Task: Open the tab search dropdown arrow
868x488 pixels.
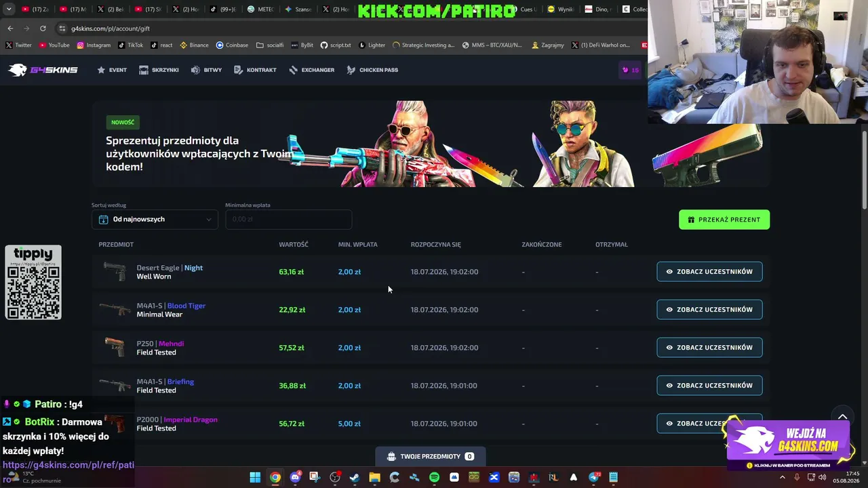Action: click(8, 9)
